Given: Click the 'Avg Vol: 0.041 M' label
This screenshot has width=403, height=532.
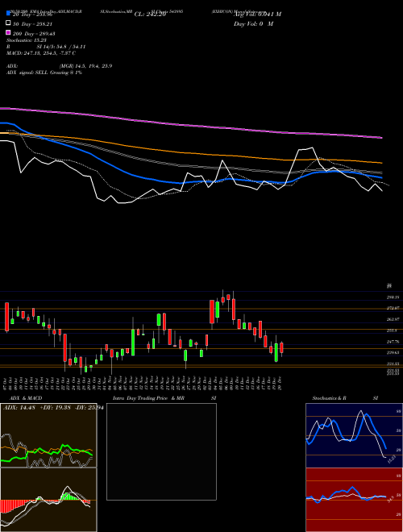Looking at the screenshot, I should click(x=257, y=15).
